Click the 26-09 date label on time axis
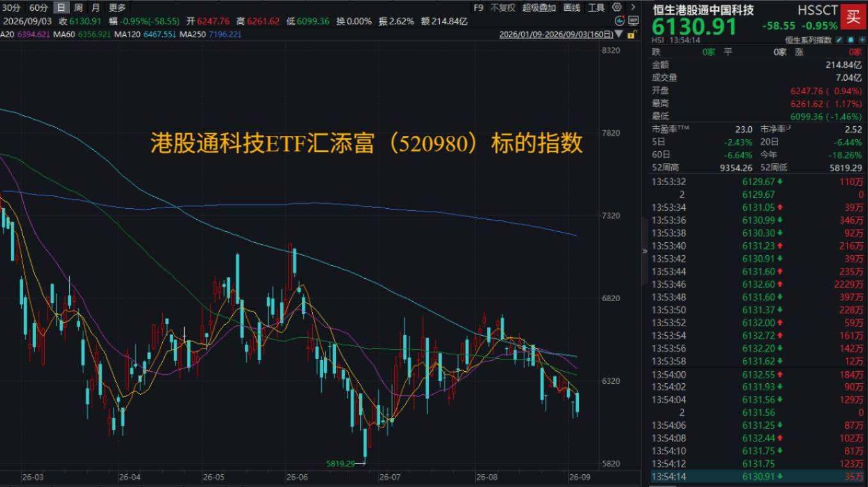The width and height of the screenshot is (868, 487). (579, 477)
